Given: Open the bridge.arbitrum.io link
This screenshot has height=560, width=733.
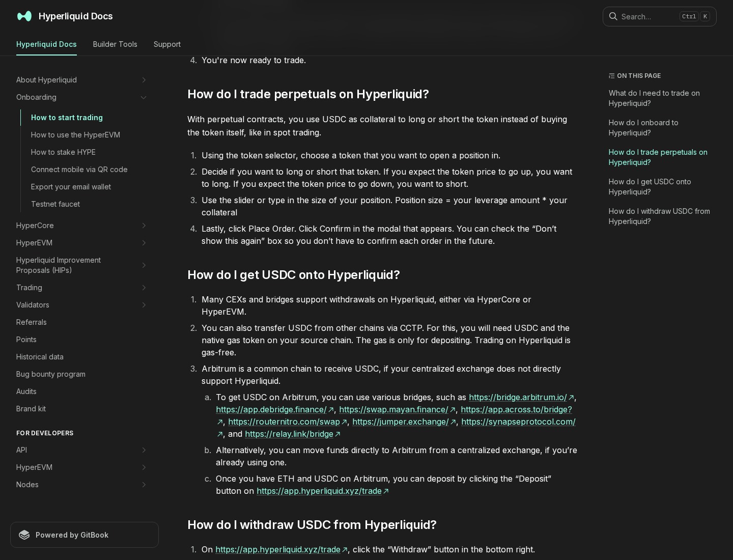Looking at the screenshot, I should (521, 397).
